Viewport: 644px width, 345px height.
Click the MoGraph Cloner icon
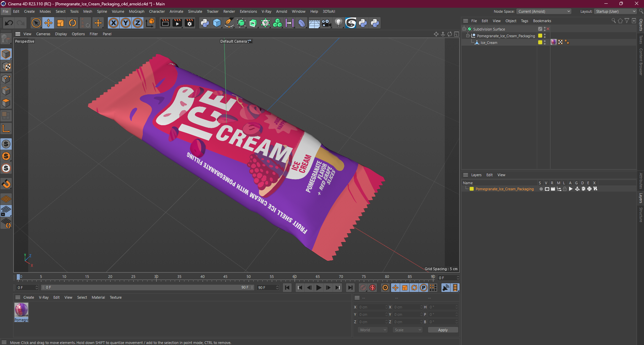pos(277,23)
